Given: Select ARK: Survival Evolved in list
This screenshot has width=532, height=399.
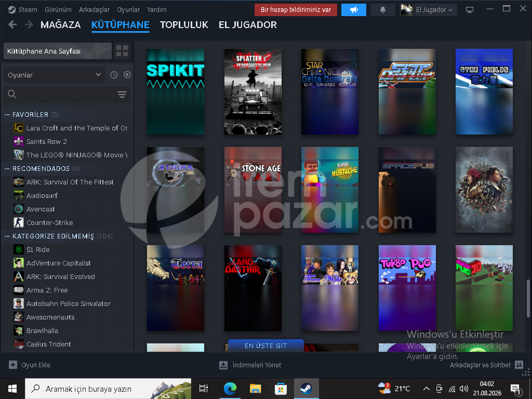Looking at the screenshot, I should coord(61,276).
